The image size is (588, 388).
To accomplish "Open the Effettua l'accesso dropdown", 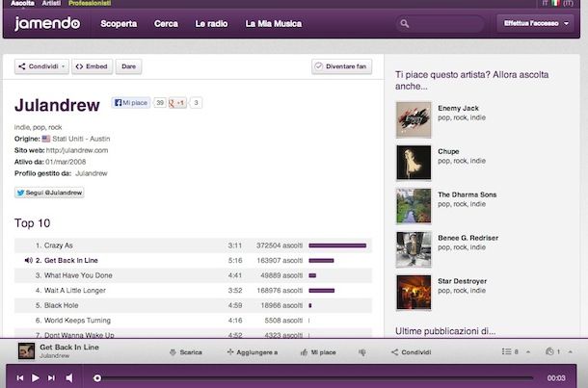I will pyautogui.click(x=535, y=23).
